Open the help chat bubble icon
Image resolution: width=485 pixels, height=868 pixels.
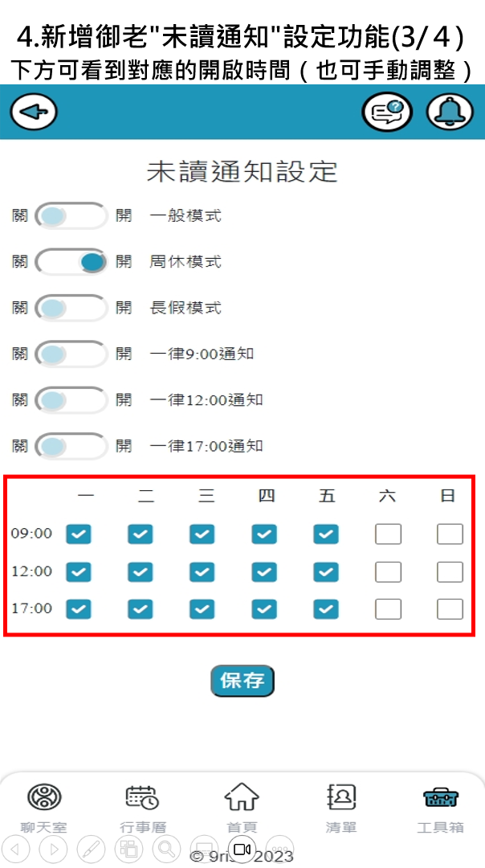click(386, 113)
